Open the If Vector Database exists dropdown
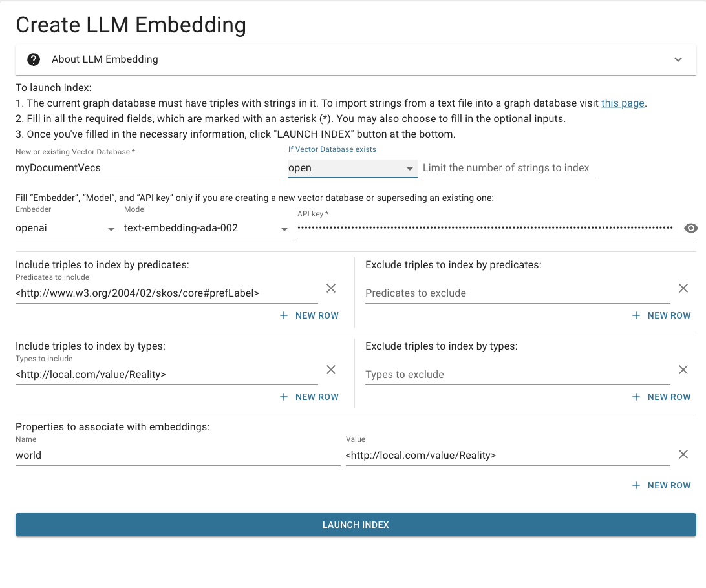 352,168
